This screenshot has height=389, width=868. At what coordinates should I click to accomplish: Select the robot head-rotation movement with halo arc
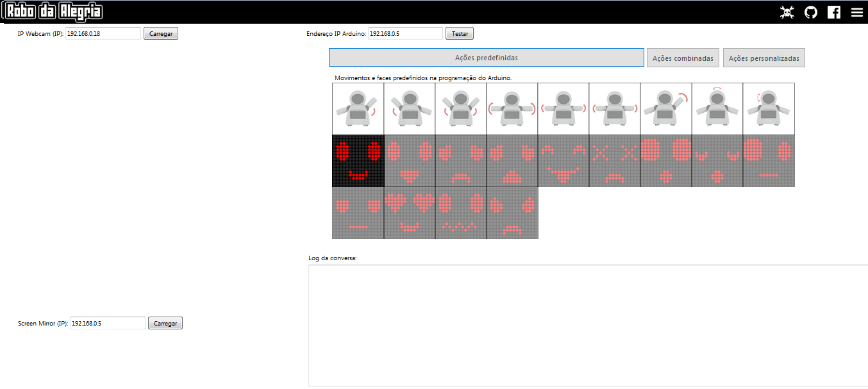(x=717, y=108)
